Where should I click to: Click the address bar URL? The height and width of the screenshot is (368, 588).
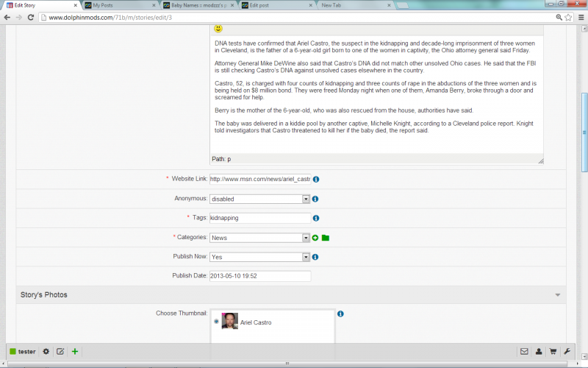(110, 17)
